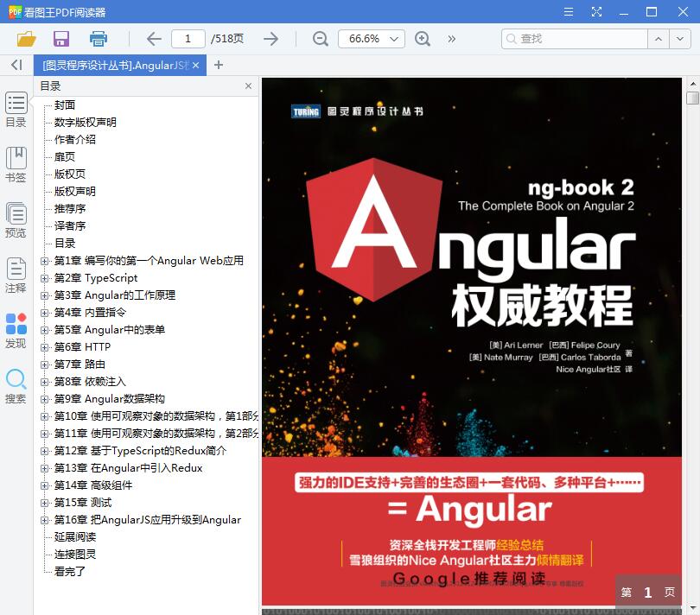Open the 发现 discover panel

(16, 331)
